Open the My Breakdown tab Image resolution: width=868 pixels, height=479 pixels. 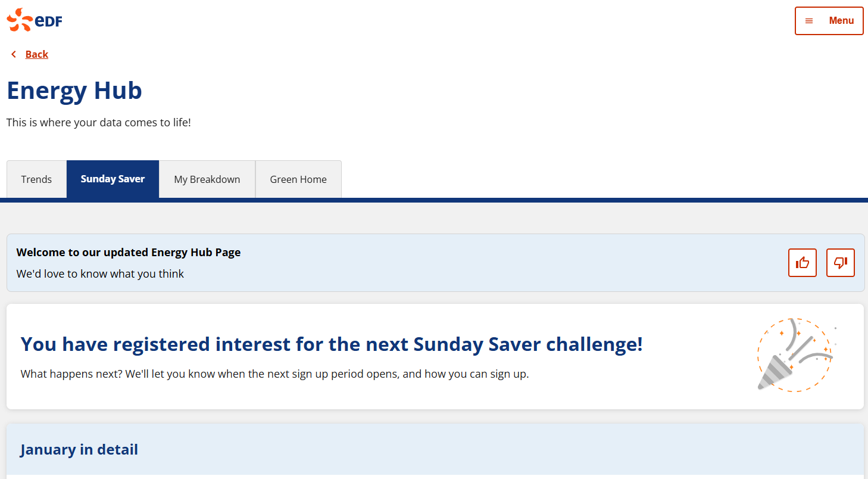click(207, 179)
